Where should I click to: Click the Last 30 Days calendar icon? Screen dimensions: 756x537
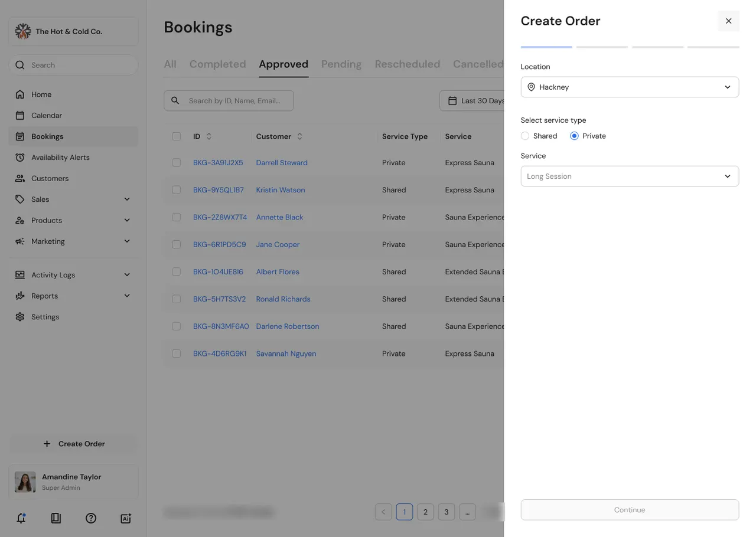452,101
